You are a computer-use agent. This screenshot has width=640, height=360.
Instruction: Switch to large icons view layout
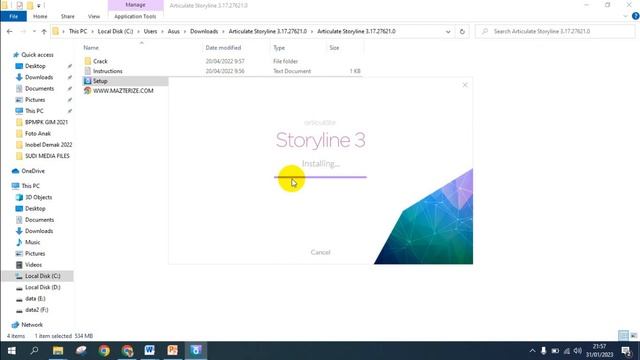pos(633,336)
